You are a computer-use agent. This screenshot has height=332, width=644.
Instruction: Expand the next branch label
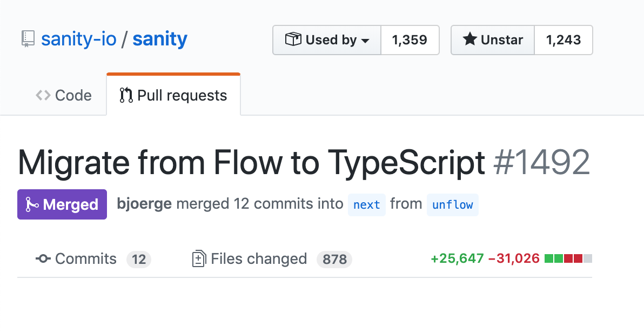click(366, 205)
